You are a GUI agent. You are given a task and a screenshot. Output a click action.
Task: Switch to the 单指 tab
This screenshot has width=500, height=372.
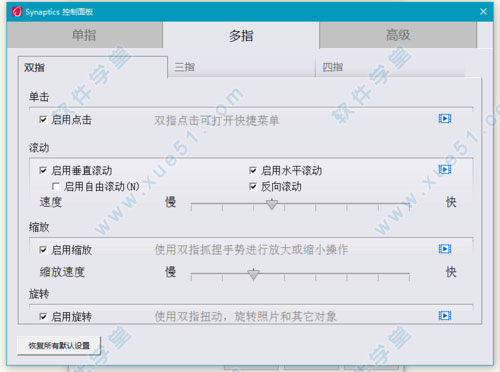click(84, 35)
